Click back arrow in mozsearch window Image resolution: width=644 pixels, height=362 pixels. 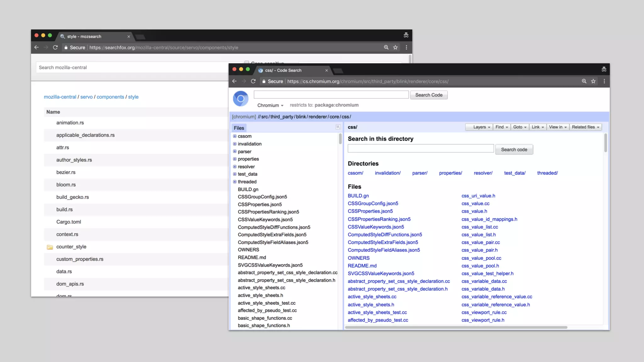point(36,47)
